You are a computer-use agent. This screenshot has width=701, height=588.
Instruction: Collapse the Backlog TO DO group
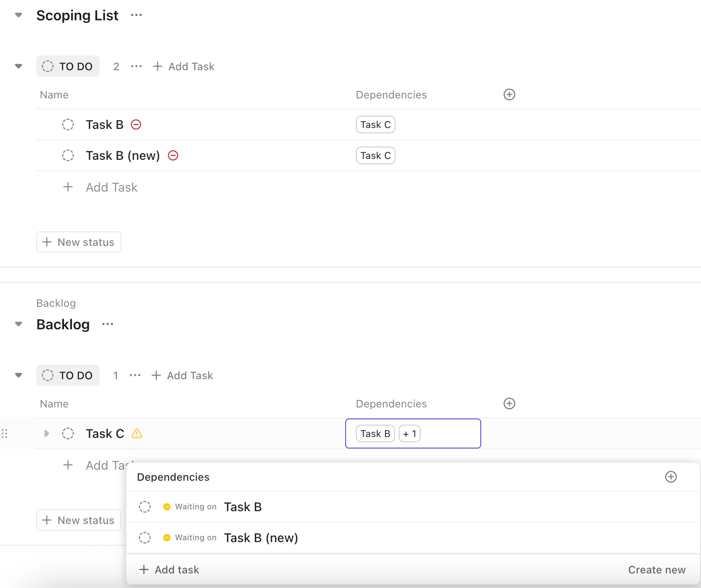coord(19,375)
